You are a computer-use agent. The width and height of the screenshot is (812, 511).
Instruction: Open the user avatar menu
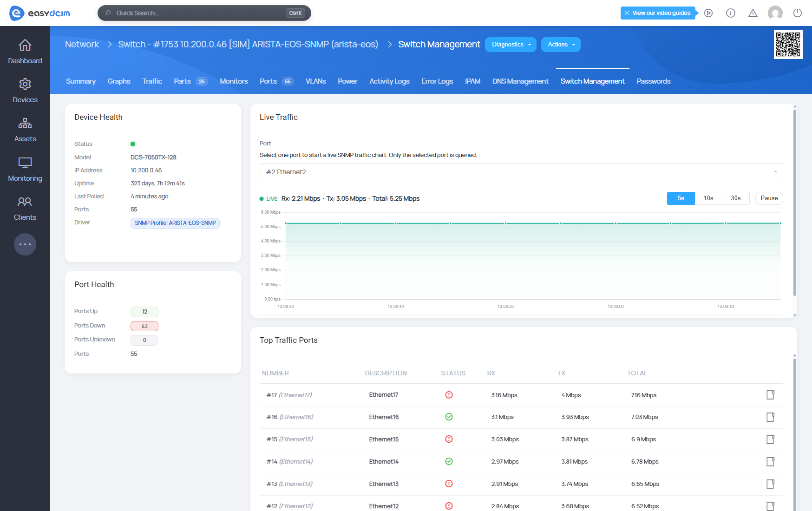coord(775,13)
